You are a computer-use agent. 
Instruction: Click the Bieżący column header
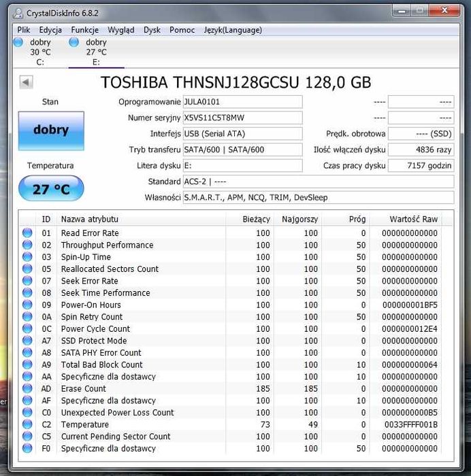[250, 219]
